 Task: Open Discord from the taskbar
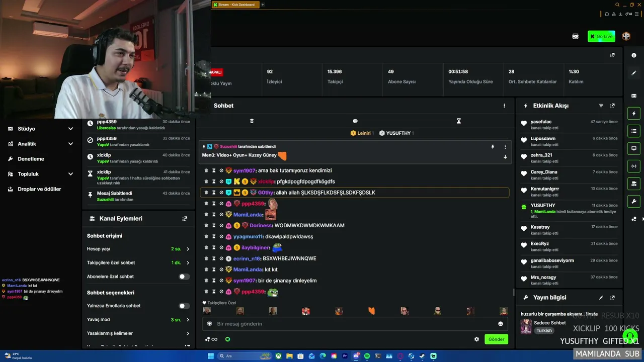pyautogui.click(x=356, y=356)
